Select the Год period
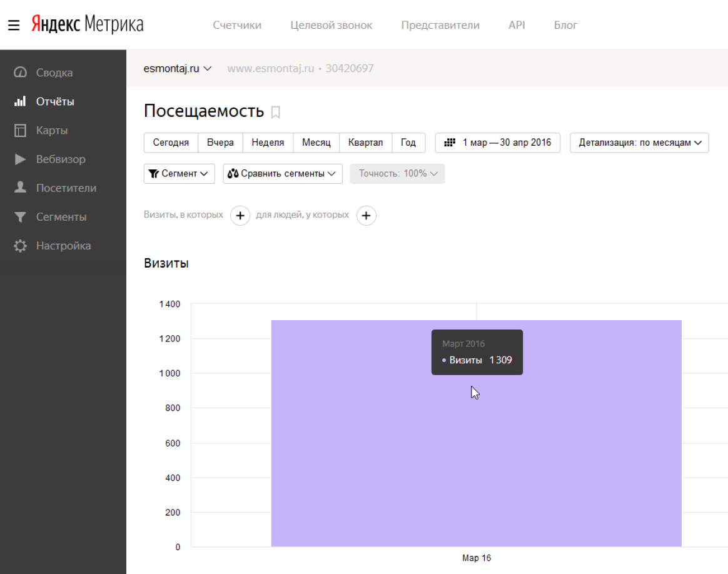728x574 pixels. coord(408,143)
